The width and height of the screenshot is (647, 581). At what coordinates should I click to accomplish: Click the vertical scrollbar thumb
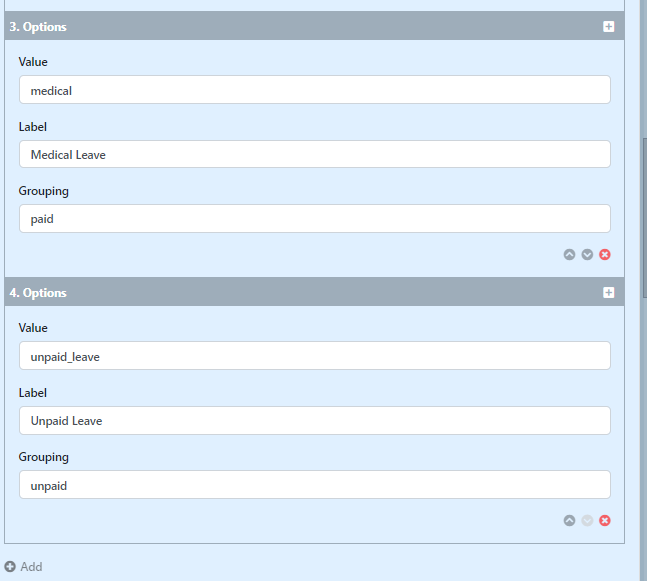coord(643,220)
